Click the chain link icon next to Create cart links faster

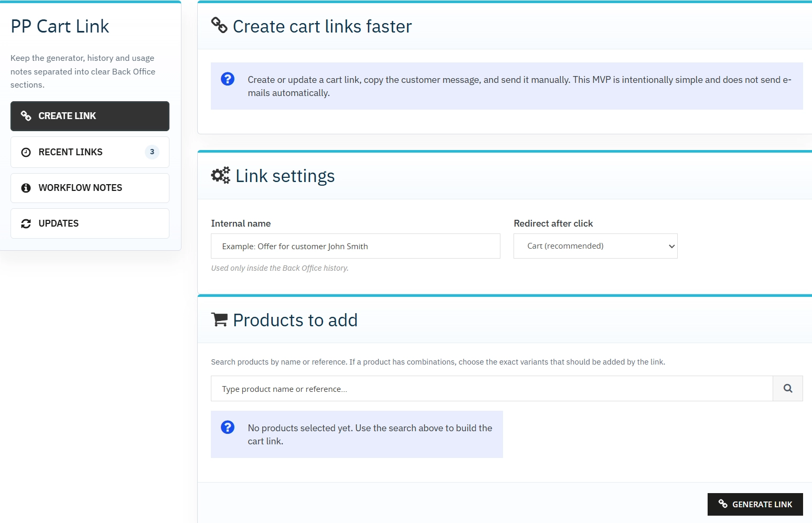[219, 25]
